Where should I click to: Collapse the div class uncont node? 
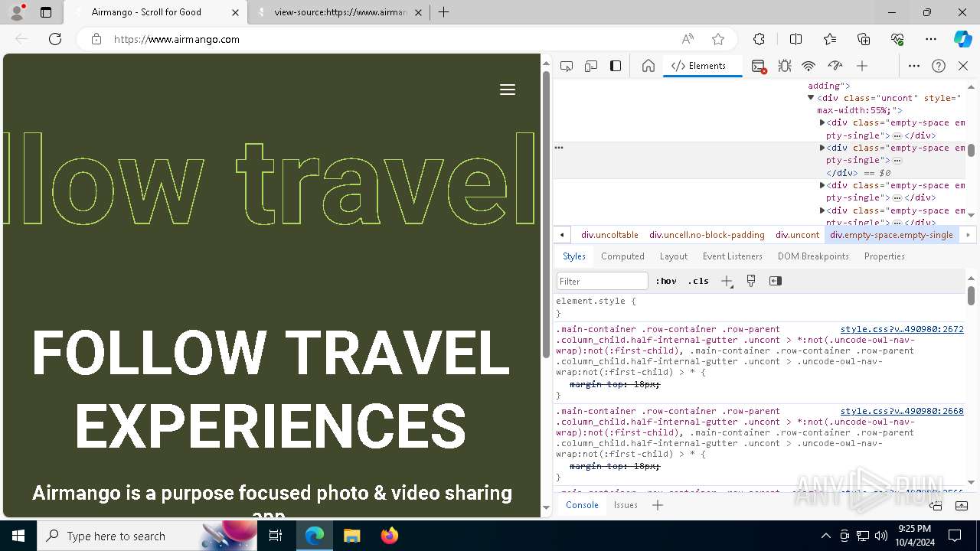811,98
